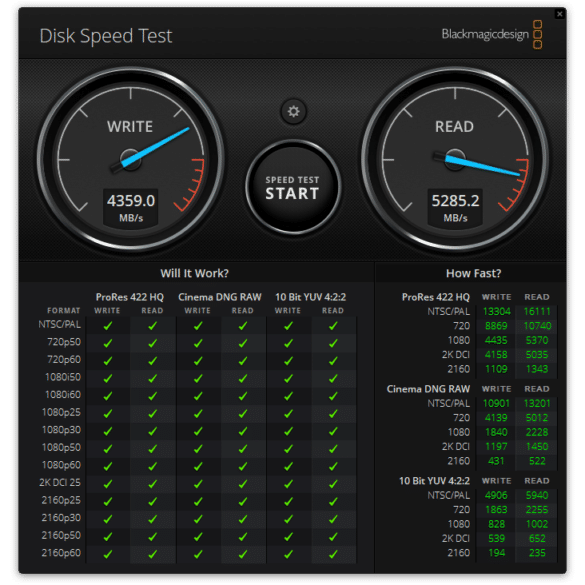Click ProRes 422 HQ NTSC/PAL read value 16111
This screenshot has height=585, width=585.
[537, 311]
